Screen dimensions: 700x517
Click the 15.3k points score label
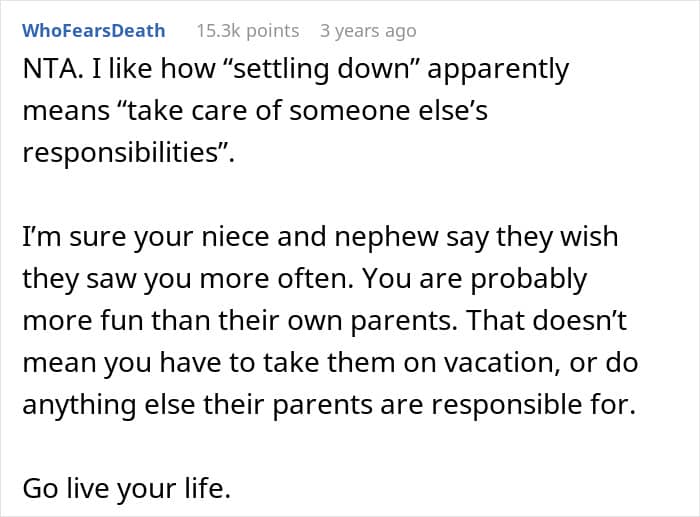pyautogui.click(x=248, y=31)
